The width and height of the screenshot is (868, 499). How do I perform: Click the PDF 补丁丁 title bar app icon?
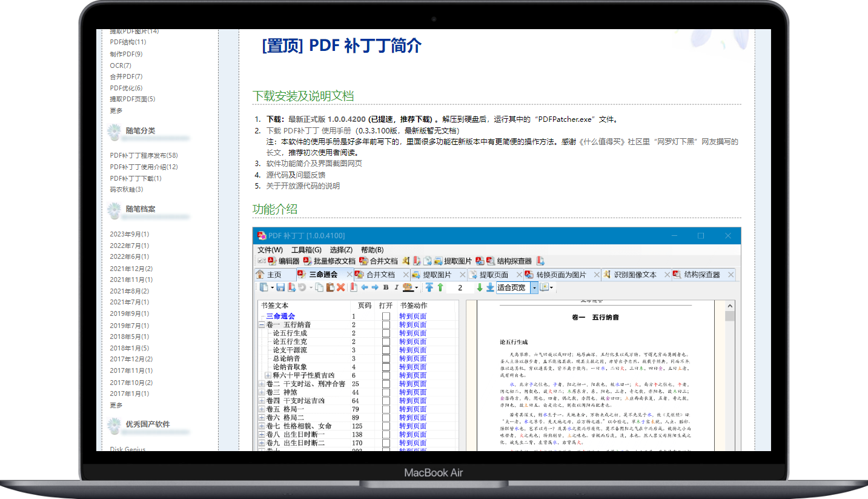coord(262,235)
